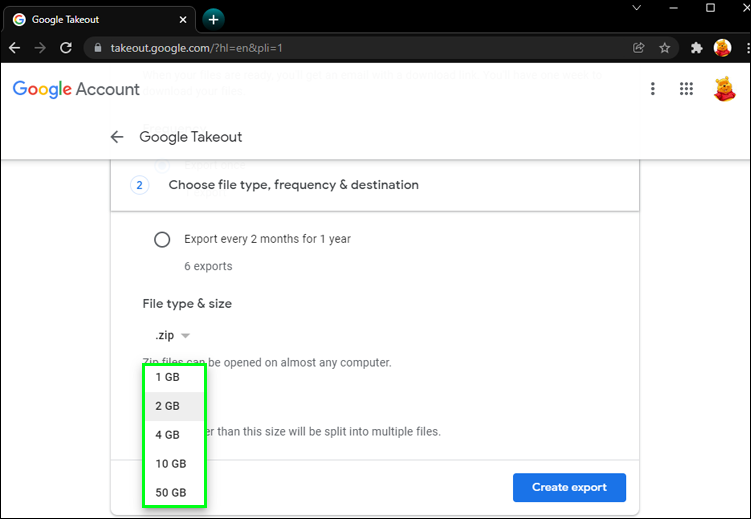Open the Google apps grid

click(x=686, y=89)
